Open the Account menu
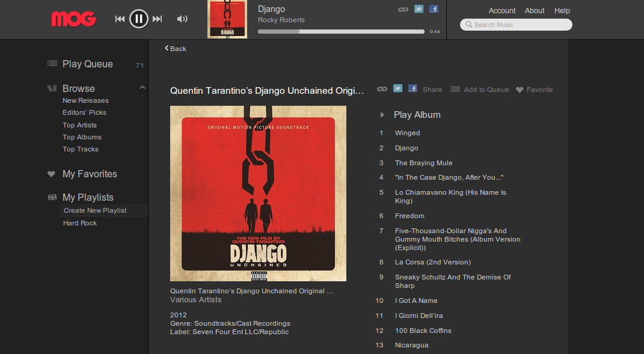Viewport: 644px width, 354px height. tap(502, 11)
